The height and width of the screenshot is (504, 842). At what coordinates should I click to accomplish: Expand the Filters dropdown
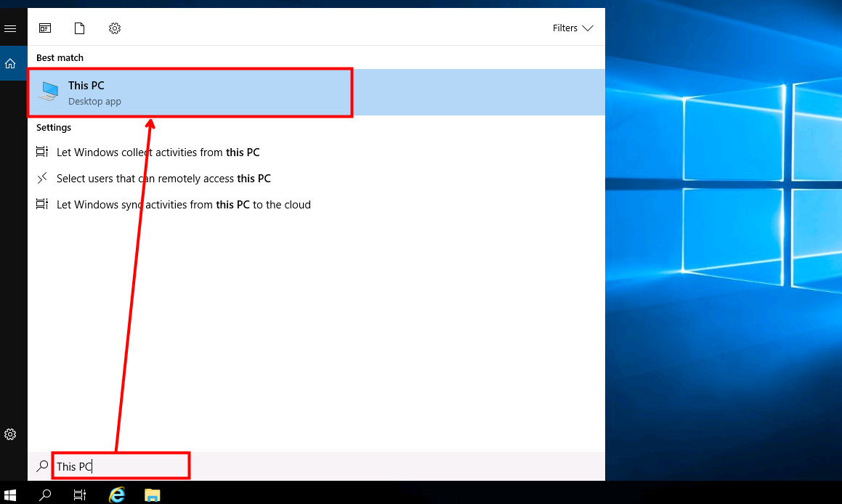tap(572, 28)
